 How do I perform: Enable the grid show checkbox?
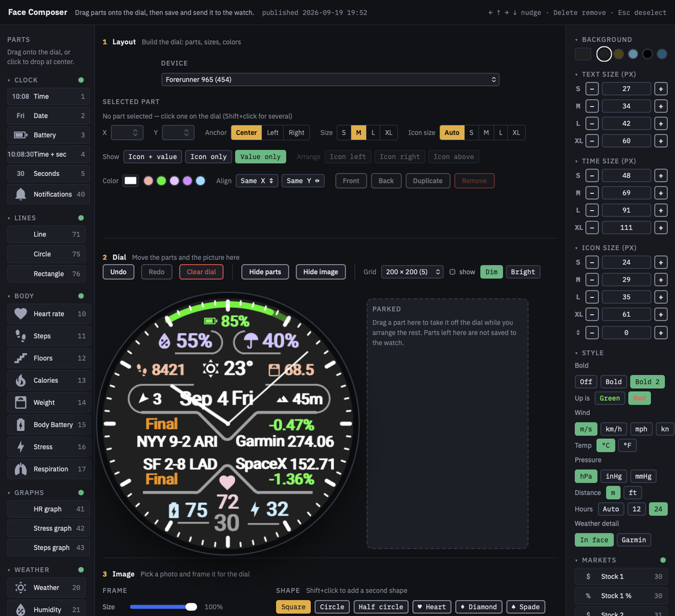(453, 272)
